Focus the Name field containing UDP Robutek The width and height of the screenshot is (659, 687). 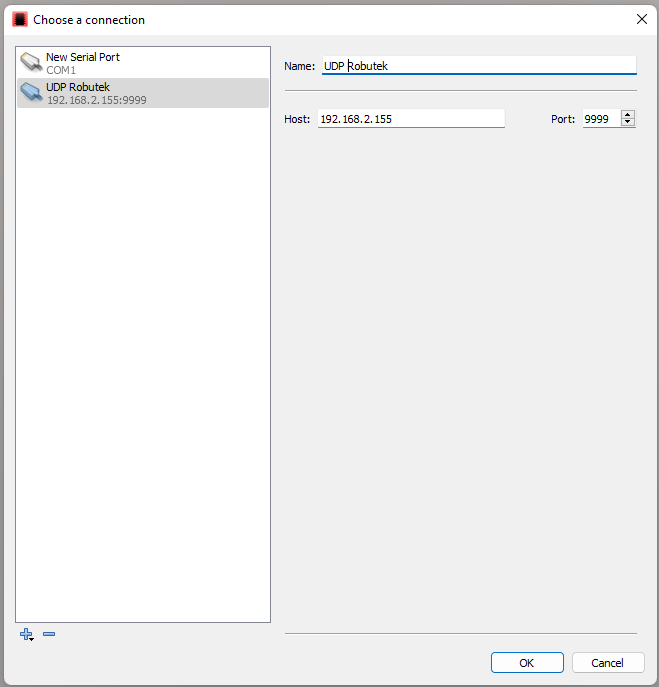[x=478, y=66]
